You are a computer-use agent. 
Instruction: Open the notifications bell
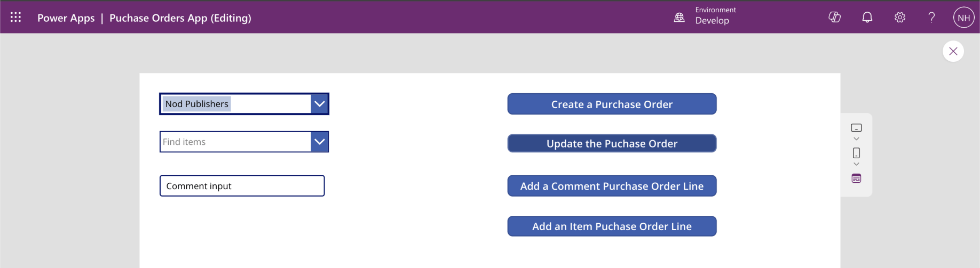point(867,18)
